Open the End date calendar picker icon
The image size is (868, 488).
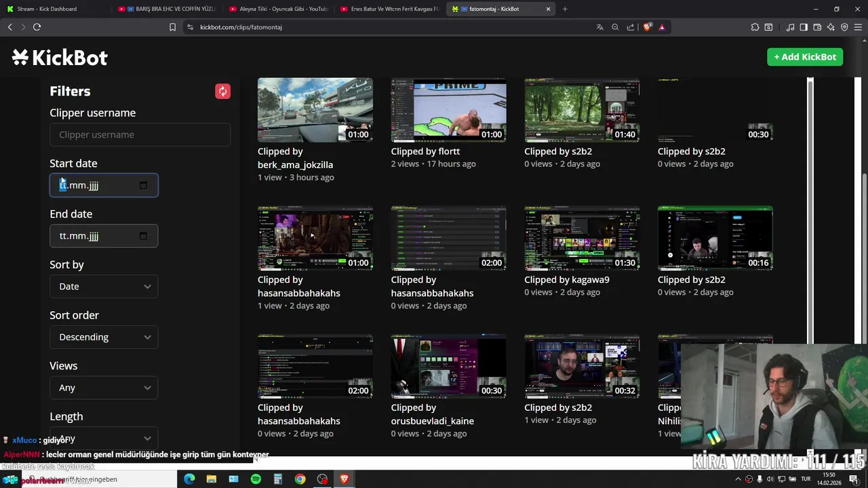point(143,236)
